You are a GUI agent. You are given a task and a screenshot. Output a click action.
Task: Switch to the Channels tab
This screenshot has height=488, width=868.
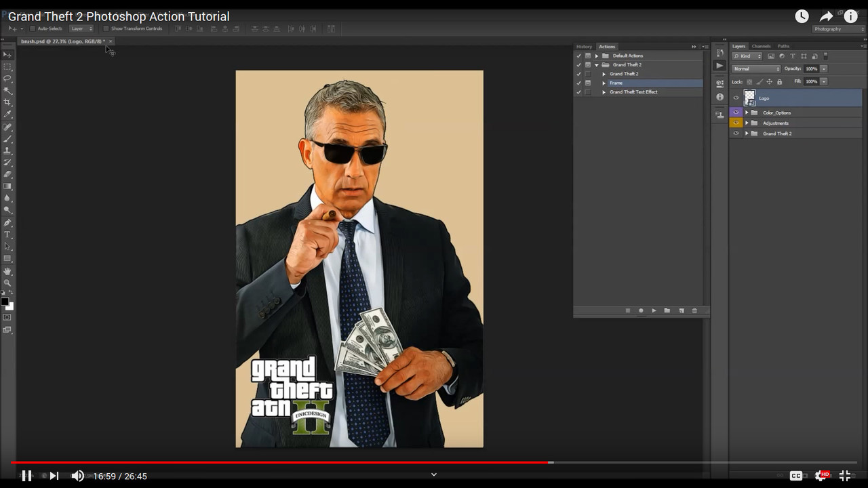click(x=761, y=46)
